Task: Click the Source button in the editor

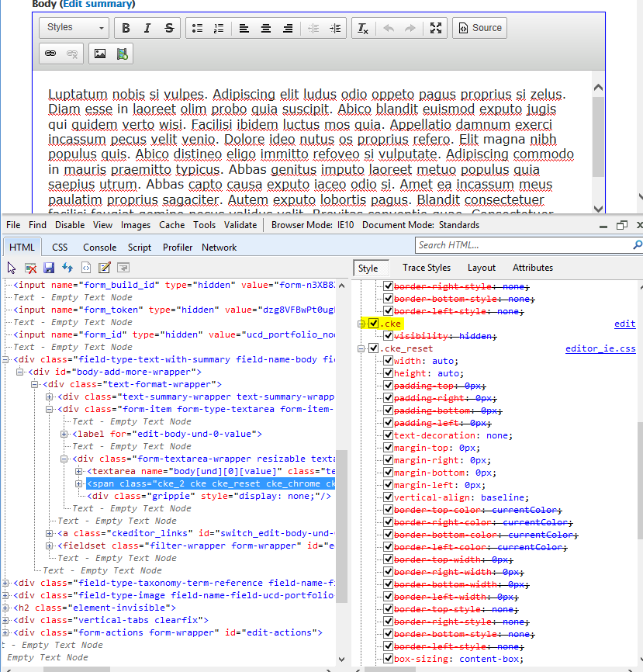Action: click(480, 28)
